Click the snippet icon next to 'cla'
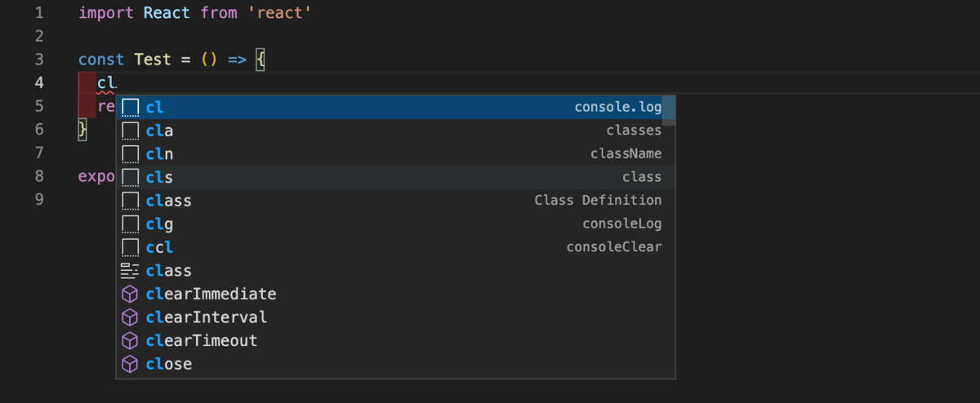This screenshot has width=980, height=403. tap(130, 131)
